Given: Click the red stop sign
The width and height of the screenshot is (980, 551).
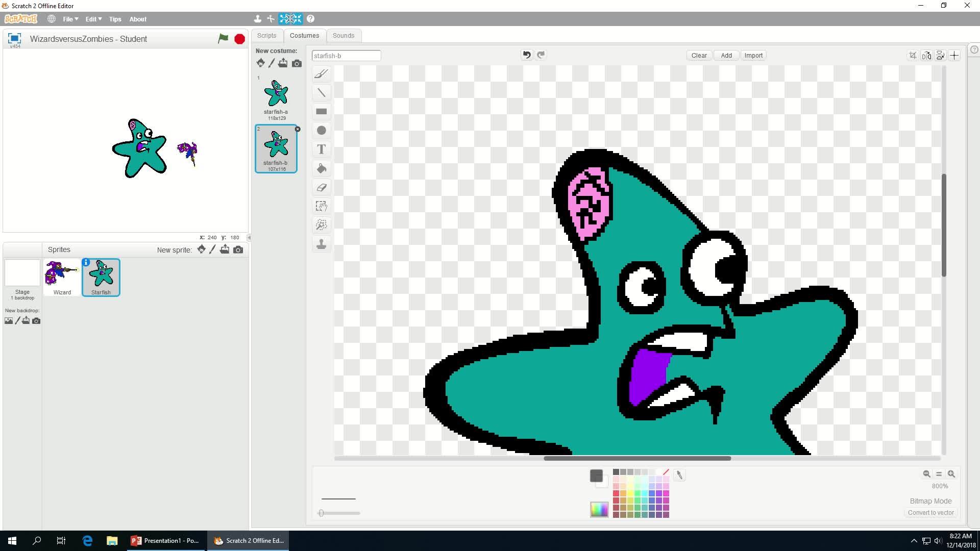Looking at the screenshot, I should click(x=239, y=39).
